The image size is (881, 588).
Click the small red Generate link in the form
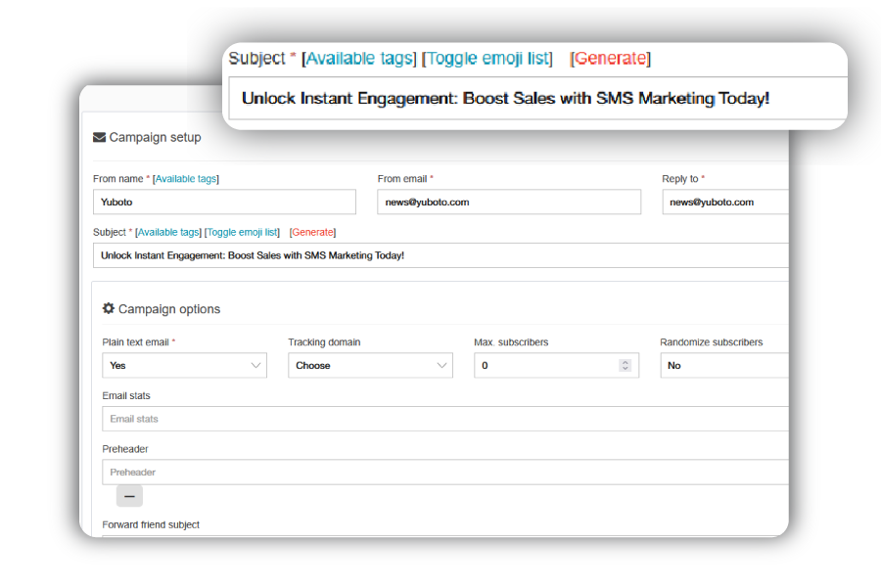[x=312, y=233]
